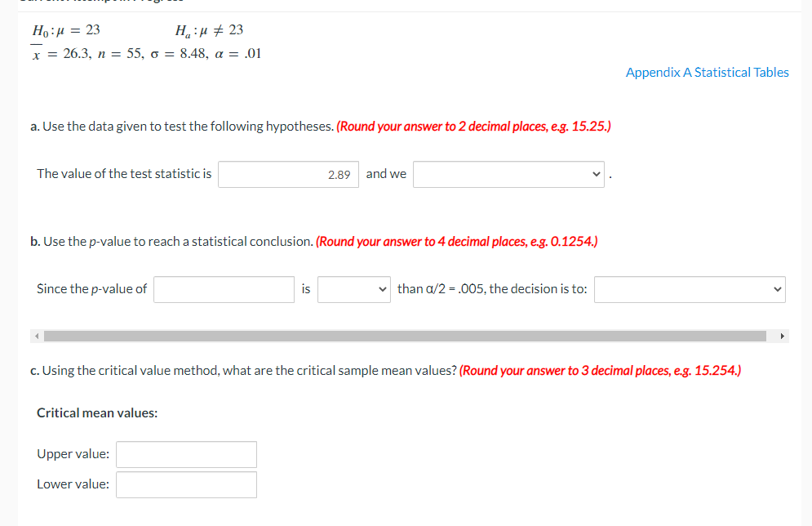This screenshot has width=812, height=526.
Task: Click the left arrow of the horizontal scrollbar
Action: click(36, 336)
